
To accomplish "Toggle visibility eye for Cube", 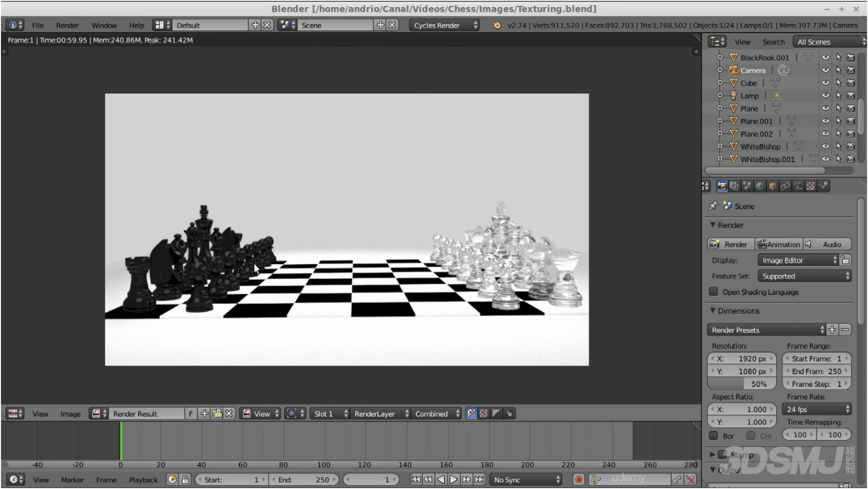I will [x=825, y=83].
